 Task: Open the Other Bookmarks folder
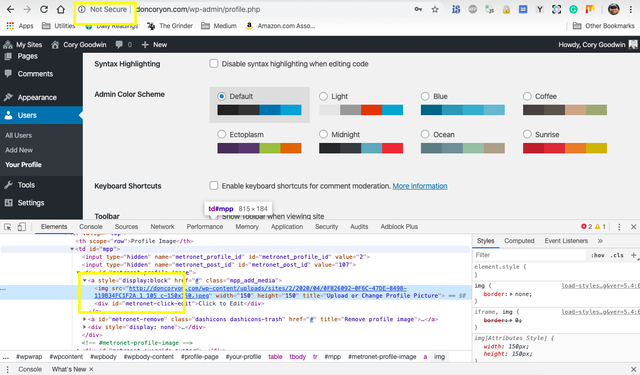[x=604, y=26]
